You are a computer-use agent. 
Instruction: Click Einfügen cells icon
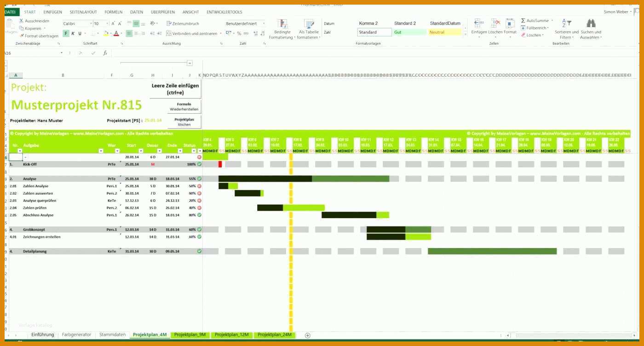[479, 23]
